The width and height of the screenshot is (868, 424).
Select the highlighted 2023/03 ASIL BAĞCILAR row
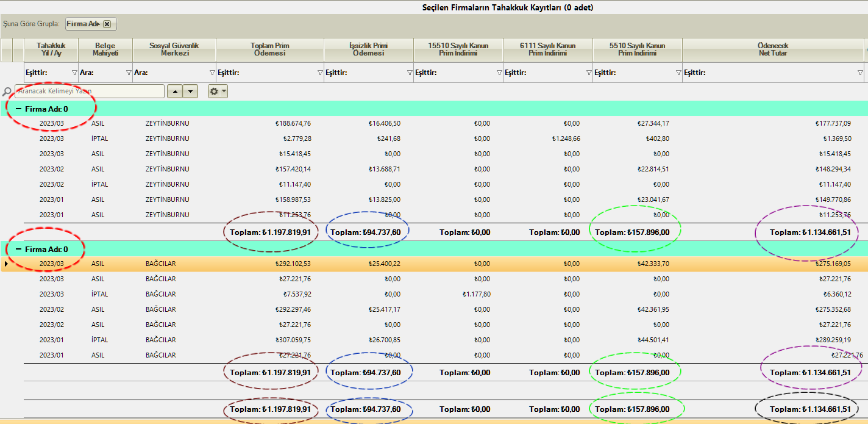coord(366,264)
